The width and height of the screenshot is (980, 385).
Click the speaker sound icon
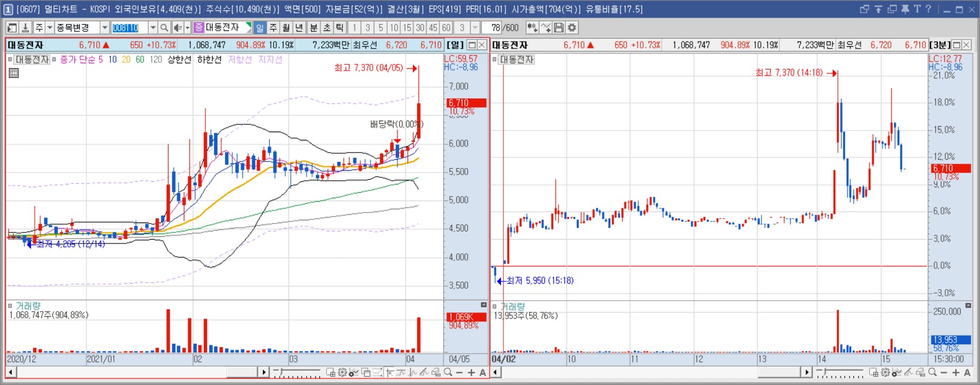(x=178, y=28)
